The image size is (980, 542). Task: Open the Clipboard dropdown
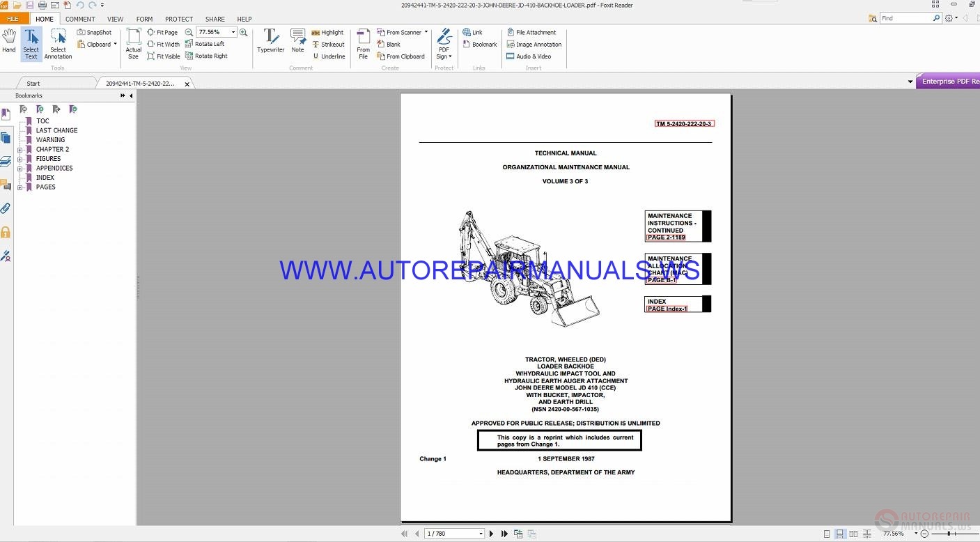click(116, 44)
